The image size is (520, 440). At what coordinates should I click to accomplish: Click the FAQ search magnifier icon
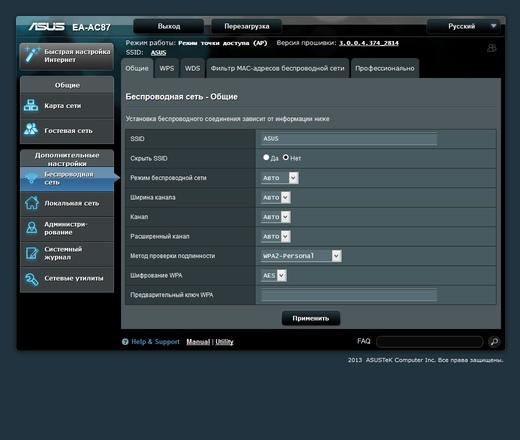click(x=494, y=342)
